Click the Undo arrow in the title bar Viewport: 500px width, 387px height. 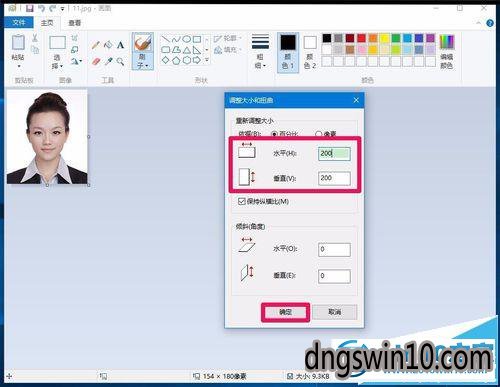tap(41, 8)
